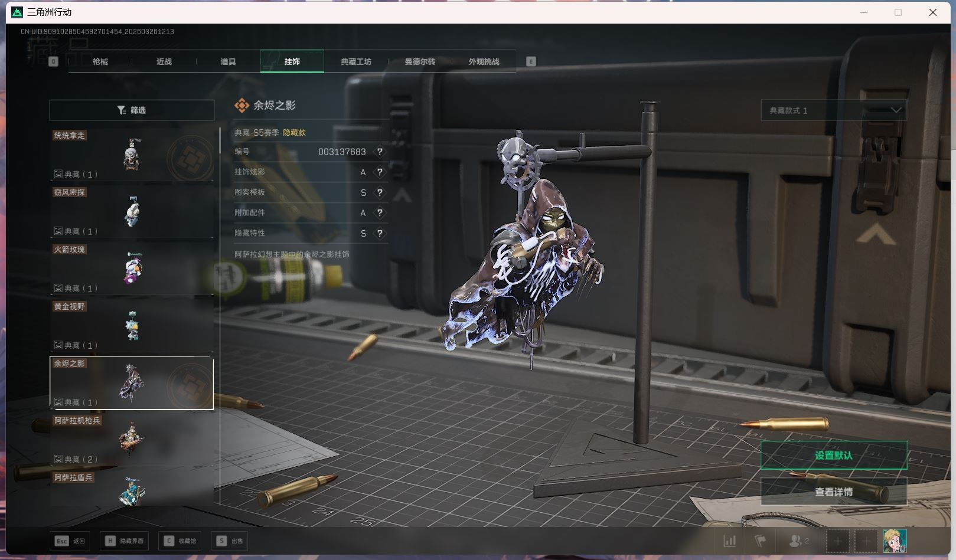
Task: Open the 筛选 filter panel
Action: pos(132,110)
